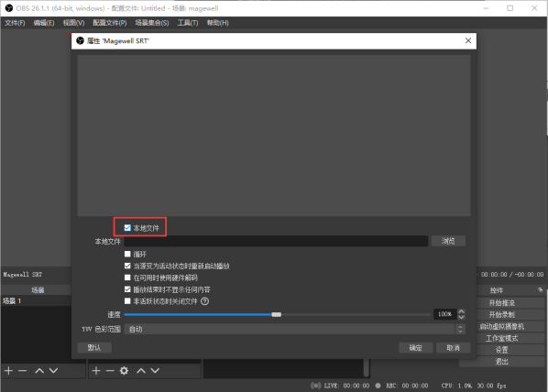548x392 pixels.
Task: Decrease speed with the down stepper arrow
Action: click(461, 317)
